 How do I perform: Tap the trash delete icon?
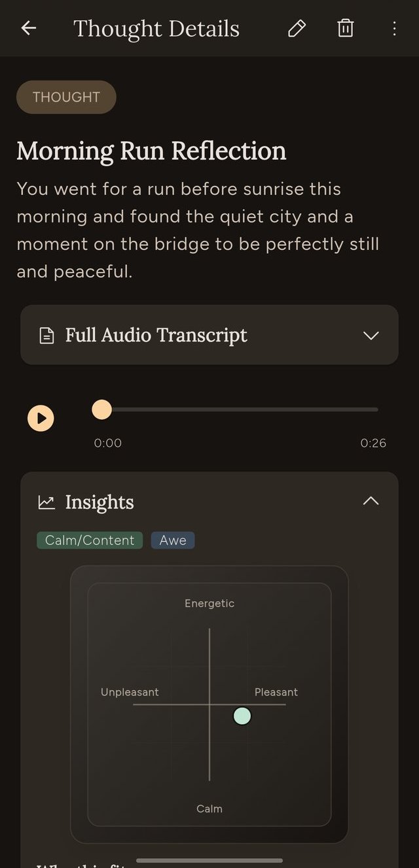(345, 28)
